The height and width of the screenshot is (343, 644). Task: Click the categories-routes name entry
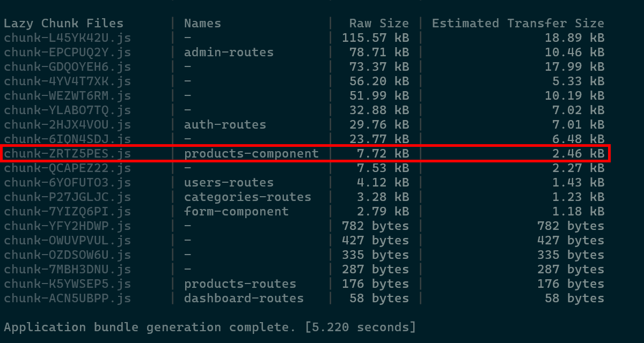click(247, 197)
